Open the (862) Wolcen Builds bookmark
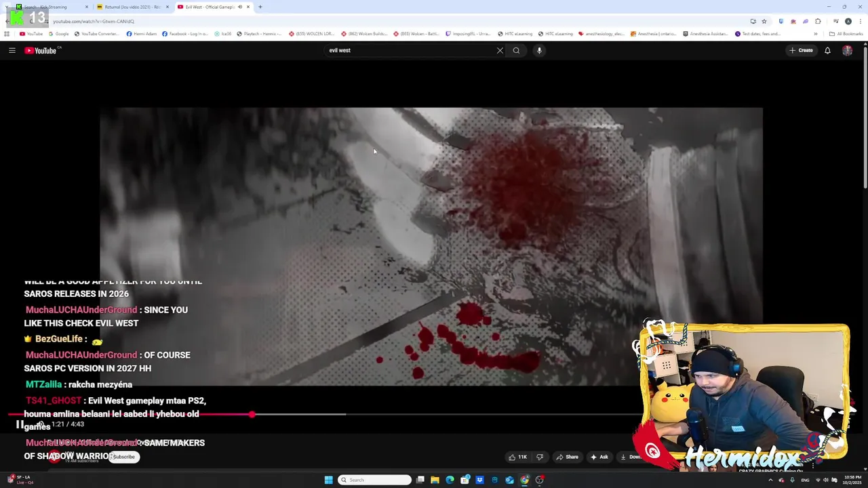Image resolution: width=868 pixels, height=488 pixels. tap(364, 34)
